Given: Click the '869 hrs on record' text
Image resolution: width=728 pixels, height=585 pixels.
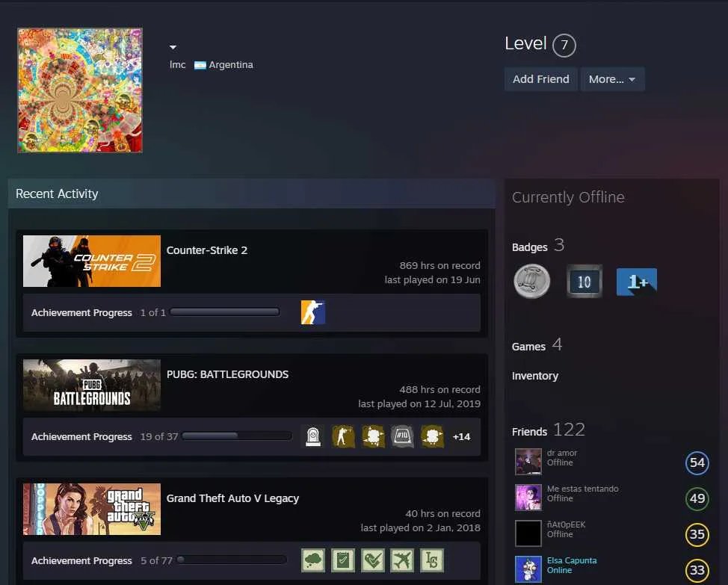Looking at the screenshot, I should click(439, 265).
